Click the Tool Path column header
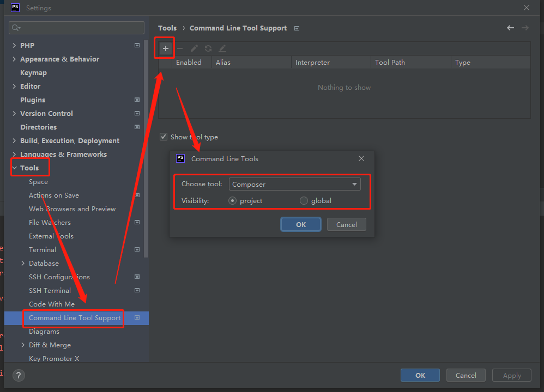The width and height of the screenshot is (544, 392). click(411, 63)
